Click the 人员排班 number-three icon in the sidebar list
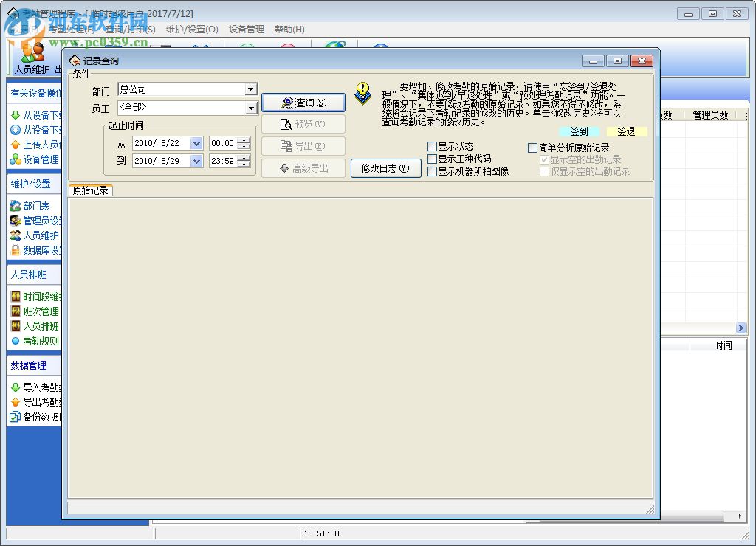This screenshot has width=756, height=546. tap(16, 326)
